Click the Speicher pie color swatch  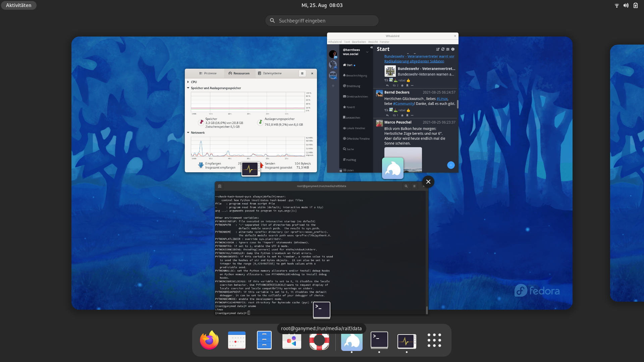tap(201, 123)
